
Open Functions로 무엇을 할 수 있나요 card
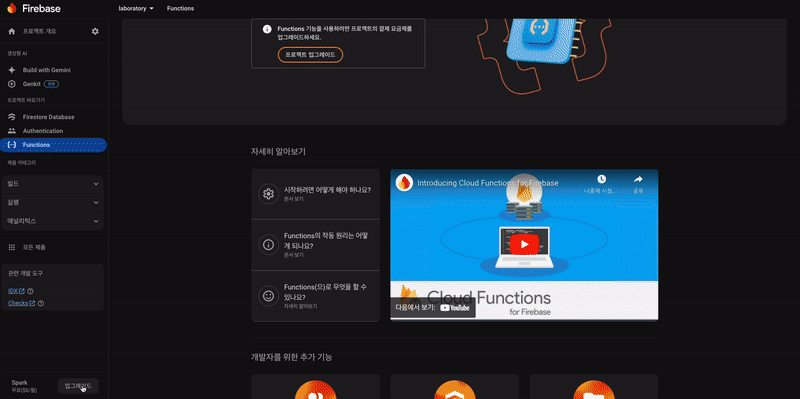tap(315, 296)
